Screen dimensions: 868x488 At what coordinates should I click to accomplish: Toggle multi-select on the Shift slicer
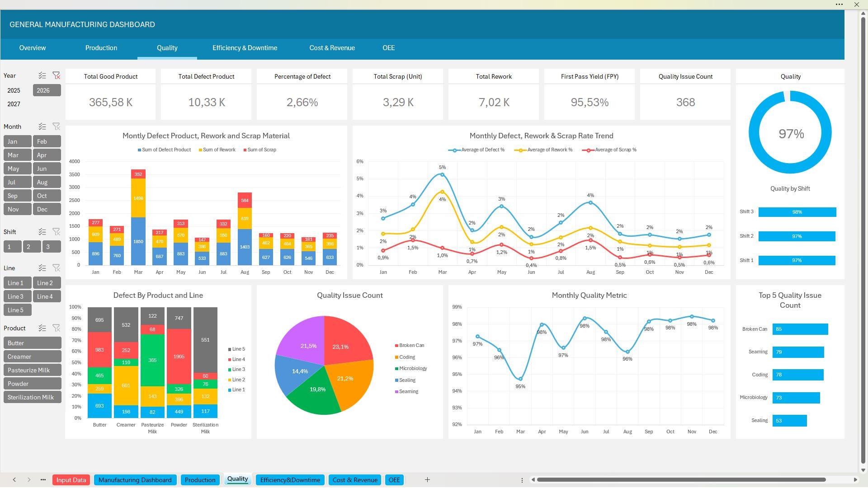click(x=42, y=232)
